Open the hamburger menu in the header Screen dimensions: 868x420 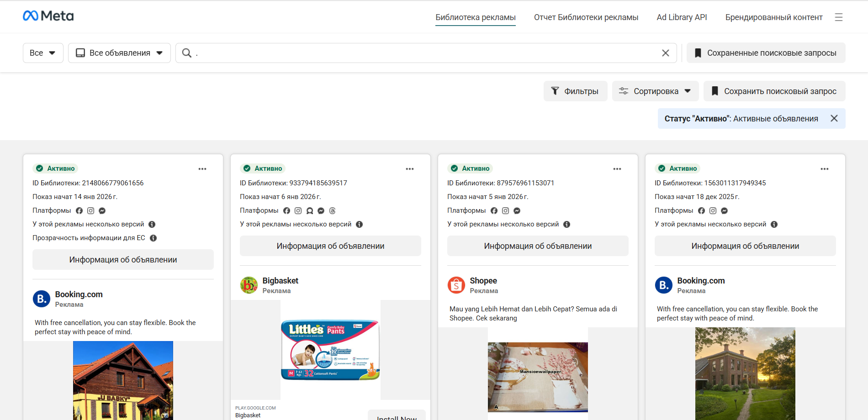point(838,17)
